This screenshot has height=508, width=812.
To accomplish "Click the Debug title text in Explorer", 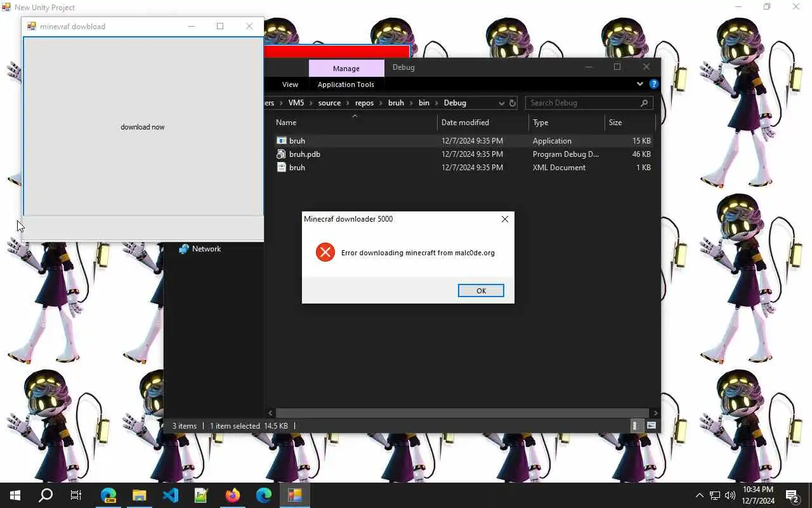I will (x=403, y=67).
